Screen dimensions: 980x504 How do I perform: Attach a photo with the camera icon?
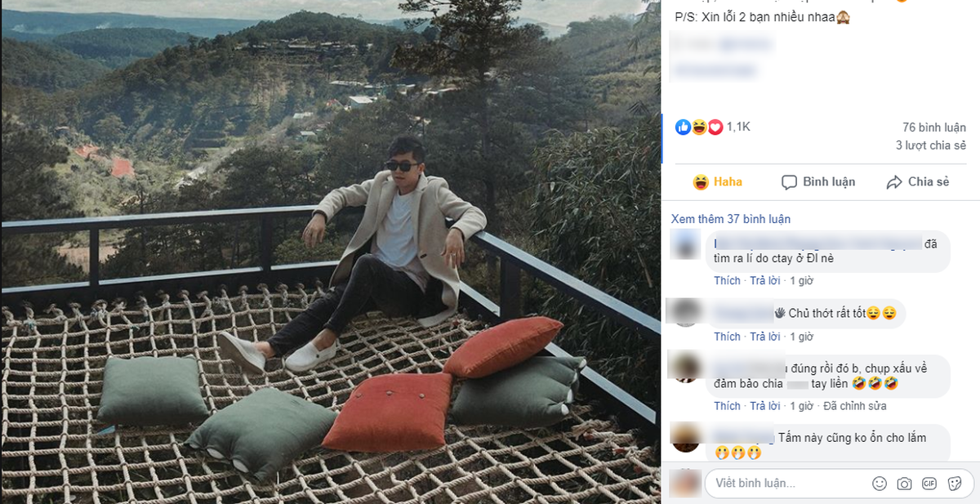(x=904, y=484)
